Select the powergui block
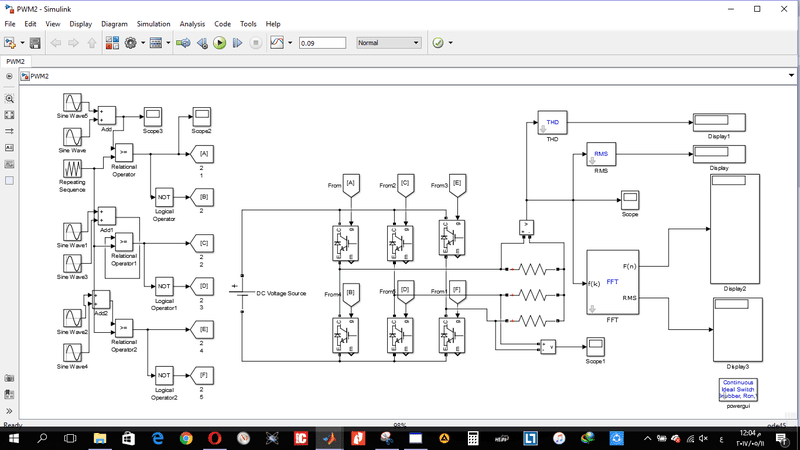Image resolution: width=800 pixels, height=450 pixels. 739,390
